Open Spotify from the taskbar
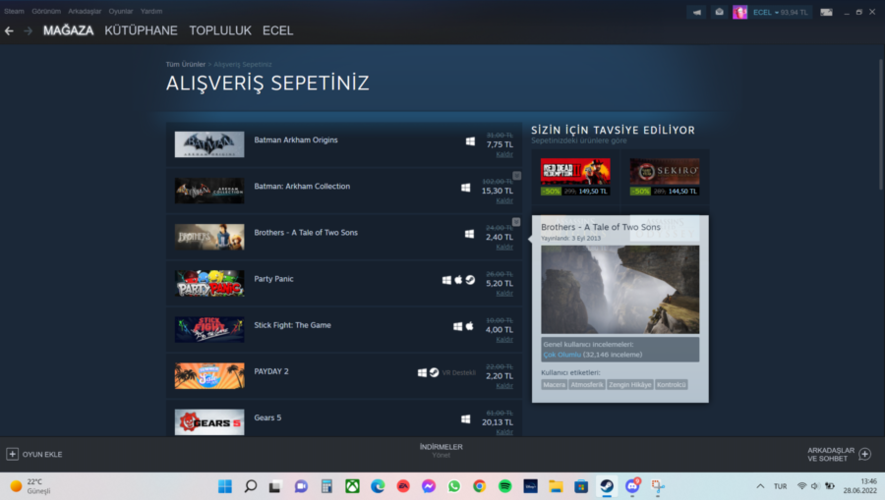Viewport: 885px width, 500px height. pyautogui.click(x=505, y=486)
